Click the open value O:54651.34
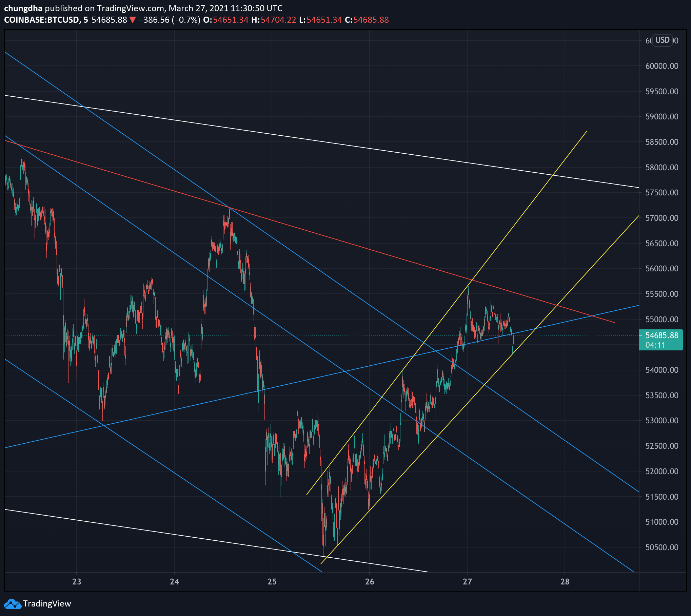Screen dimensions: 691x616 [x=226, y=20]
